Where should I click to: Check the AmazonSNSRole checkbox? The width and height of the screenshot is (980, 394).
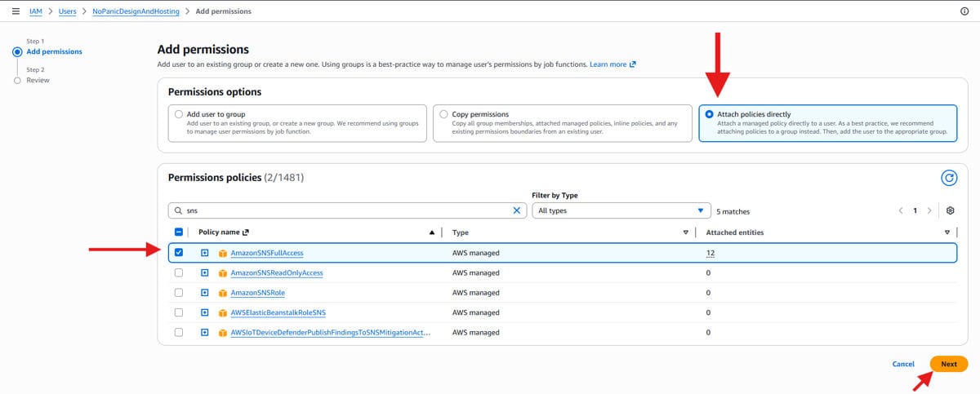coord(179,292)
